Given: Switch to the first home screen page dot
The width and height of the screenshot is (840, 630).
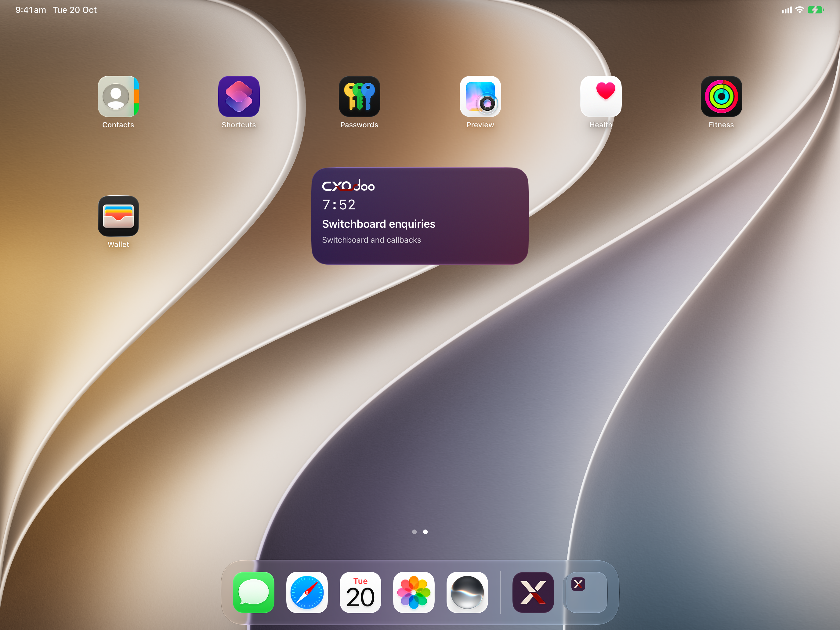Looking at the screenshot, I should pos(414,532).
